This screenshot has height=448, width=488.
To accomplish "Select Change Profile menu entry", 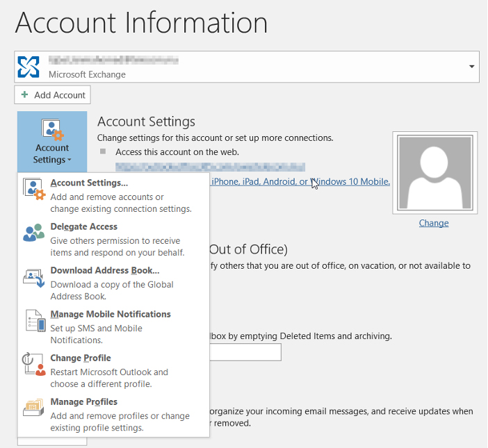I will coord(113,371).
